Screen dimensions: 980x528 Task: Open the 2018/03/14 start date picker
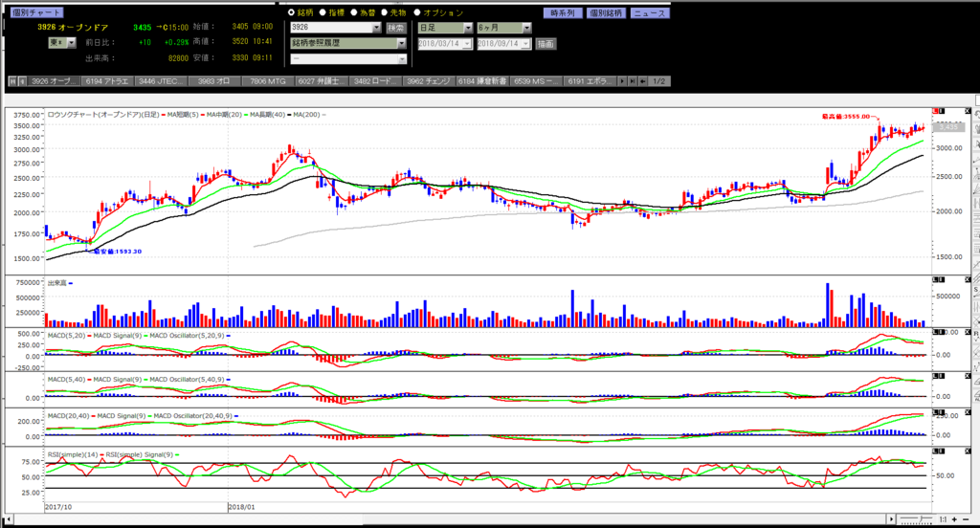466,44
